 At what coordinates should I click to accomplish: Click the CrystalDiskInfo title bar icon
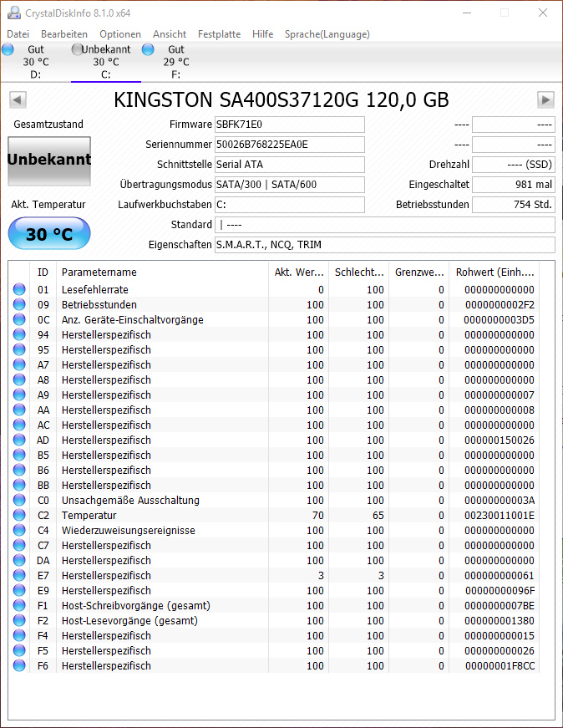coord(14,13)
